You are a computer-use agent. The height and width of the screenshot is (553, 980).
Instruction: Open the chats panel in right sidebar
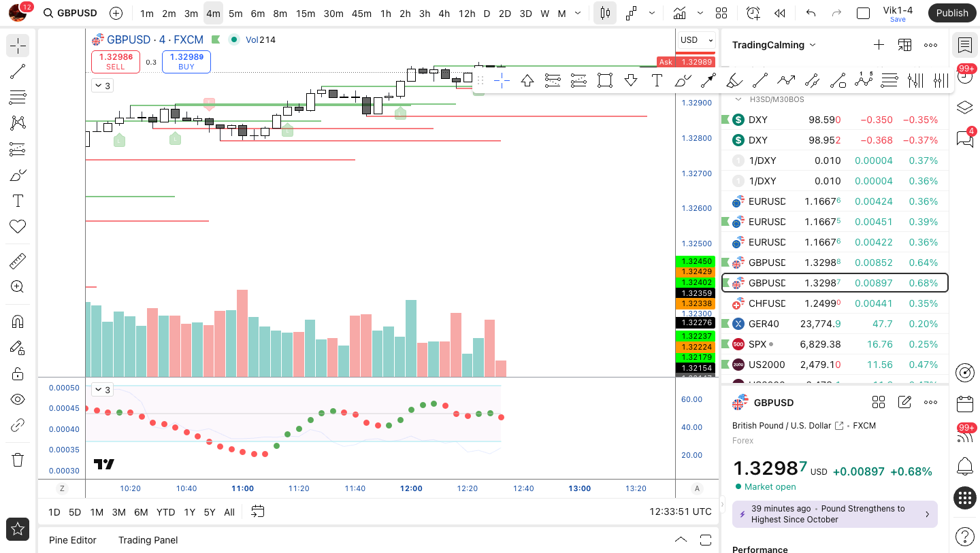[x=964, y=138]
